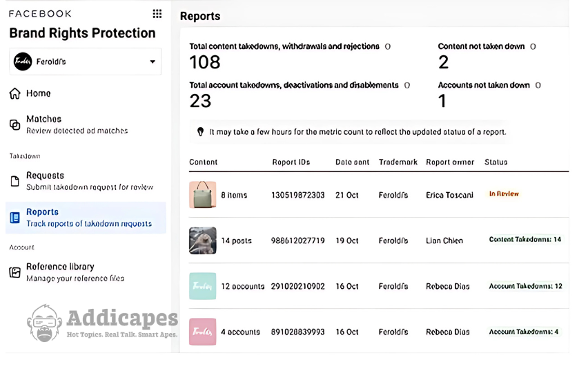Click the Requests document icon

(15, 181)
